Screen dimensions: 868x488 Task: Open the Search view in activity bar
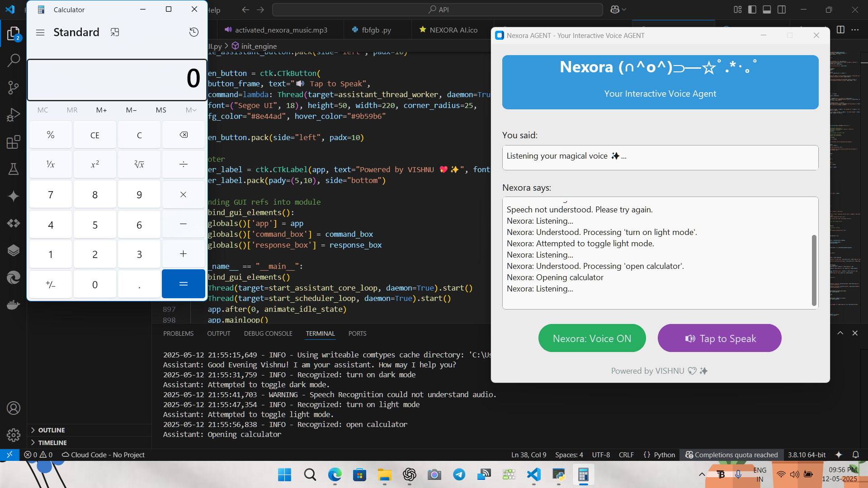[x=14, y=60]
